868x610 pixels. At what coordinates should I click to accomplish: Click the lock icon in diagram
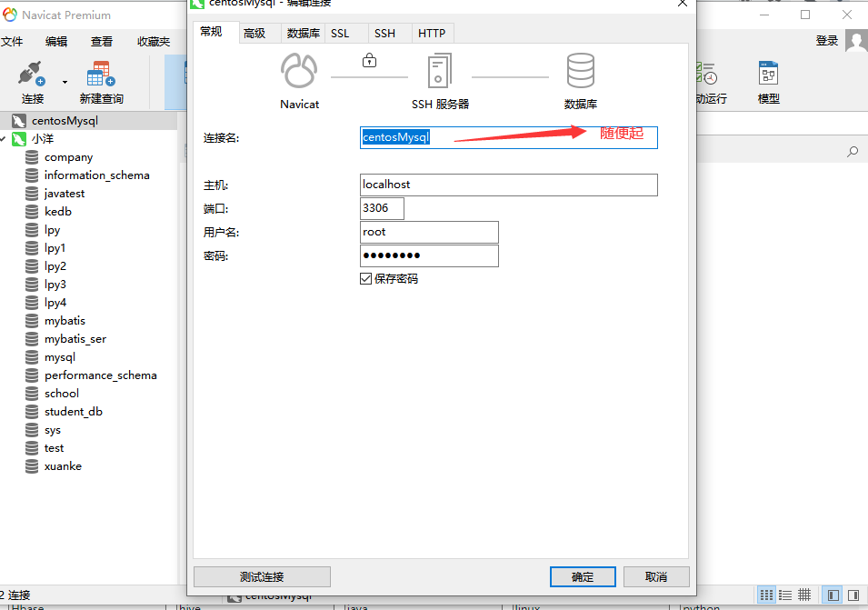click(369, 60)
